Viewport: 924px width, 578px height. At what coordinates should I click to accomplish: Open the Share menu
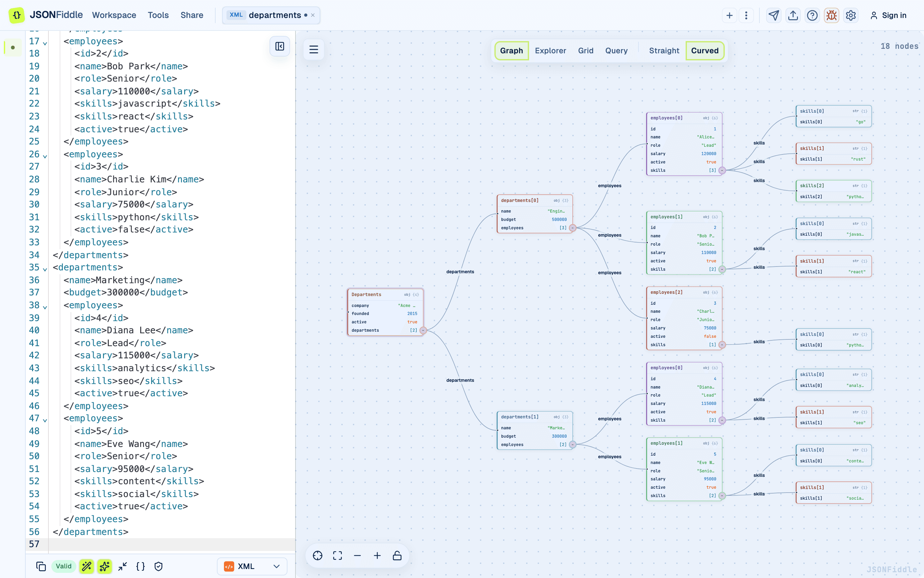(x=192, y=15)
